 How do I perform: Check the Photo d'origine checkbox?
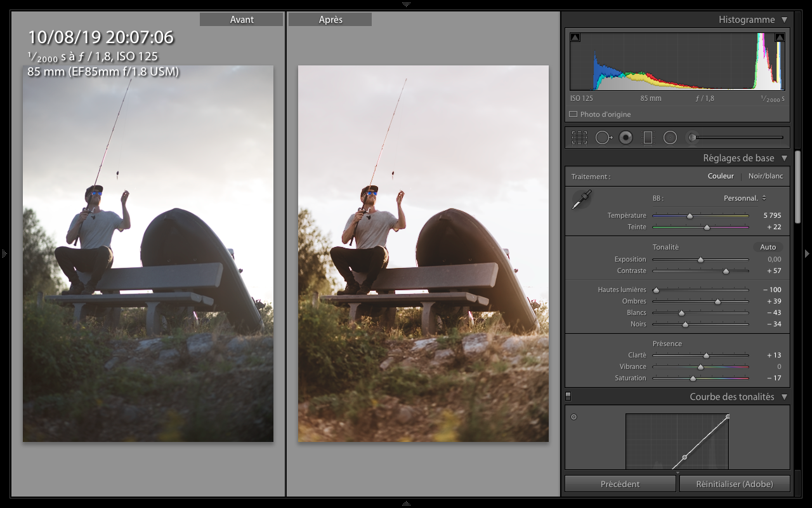(573, 115)
